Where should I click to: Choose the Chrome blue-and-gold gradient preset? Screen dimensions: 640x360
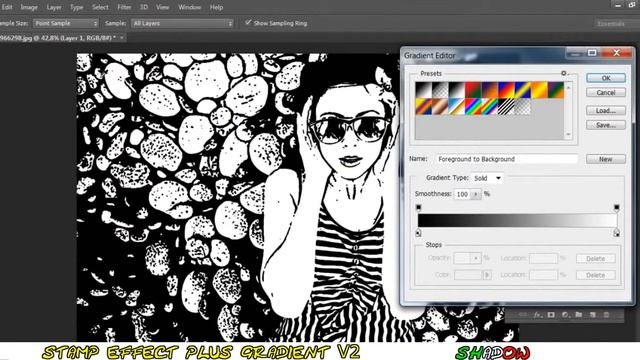pos(456,107)
